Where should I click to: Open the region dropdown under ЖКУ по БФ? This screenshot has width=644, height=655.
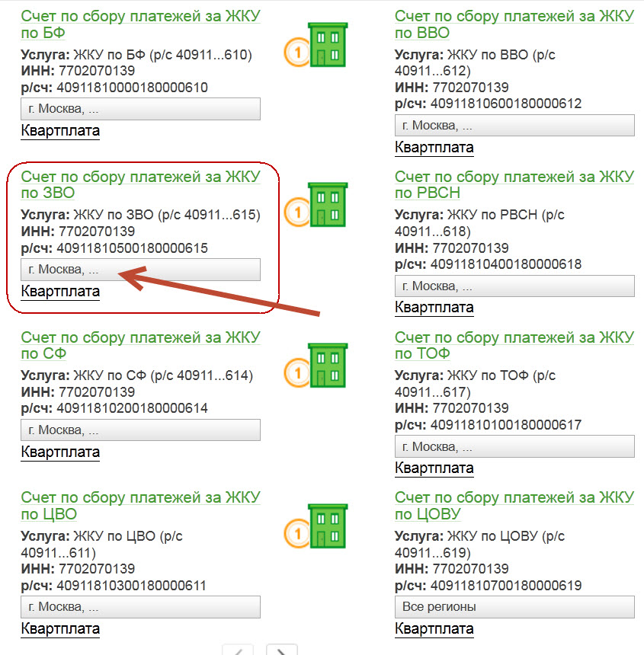point(140,109)
